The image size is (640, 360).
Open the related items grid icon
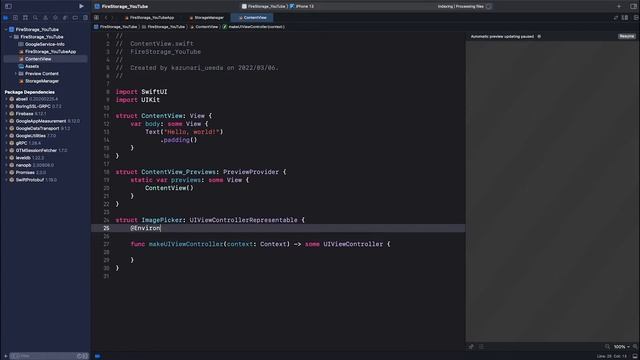(96, 18)
